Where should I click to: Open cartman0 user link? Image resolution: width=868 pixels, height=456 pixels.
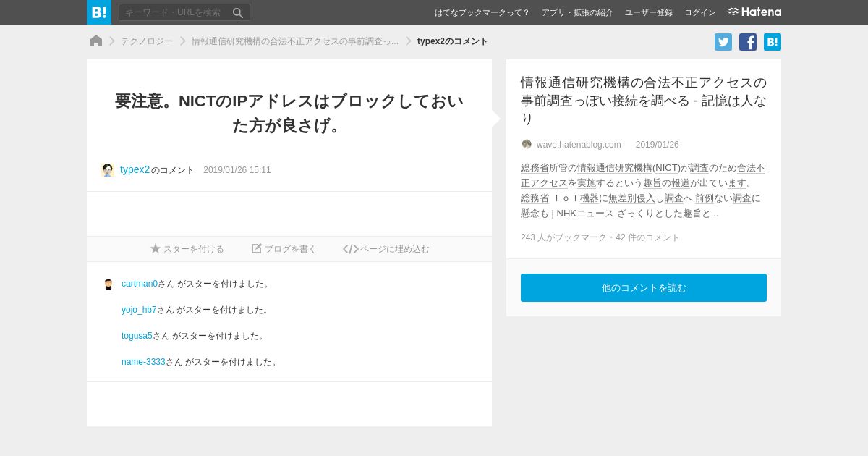[x=140, y=284]
